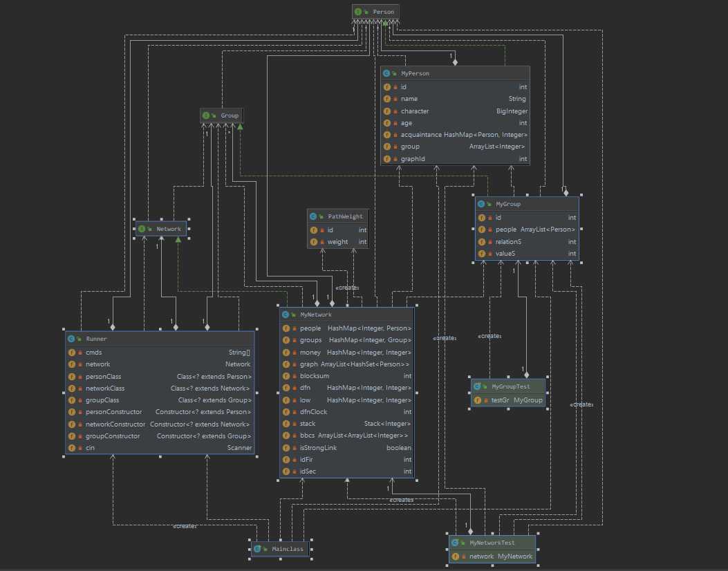
Task: Click the class icon on the Mainclass node
Action: click(x=258, y=549)
